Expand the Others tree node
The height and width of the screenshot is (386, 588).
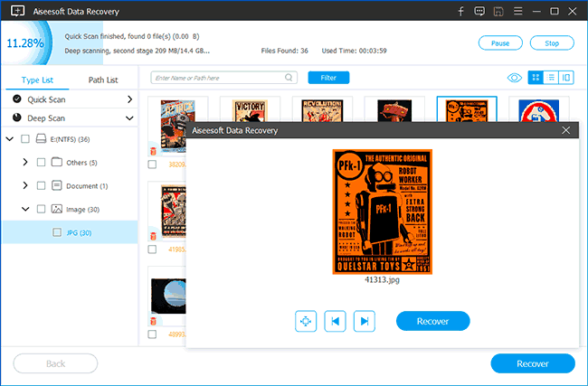pos(25,163)
